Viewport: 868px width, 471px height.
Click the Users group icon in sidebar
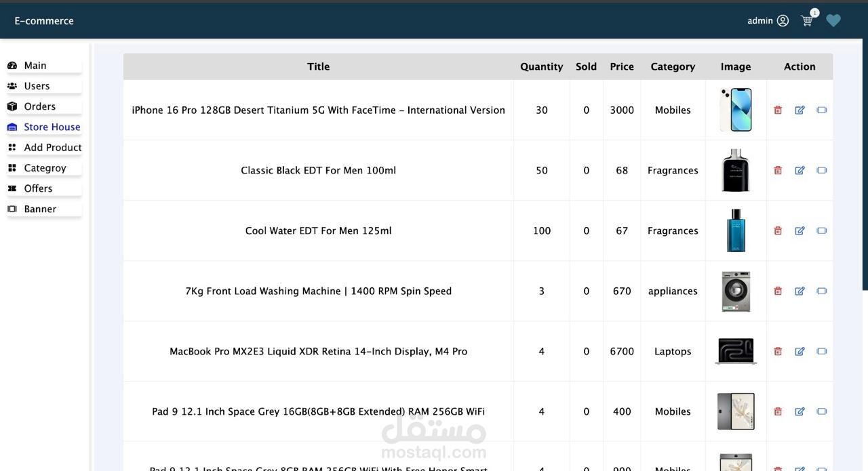(x=12, y=86)
